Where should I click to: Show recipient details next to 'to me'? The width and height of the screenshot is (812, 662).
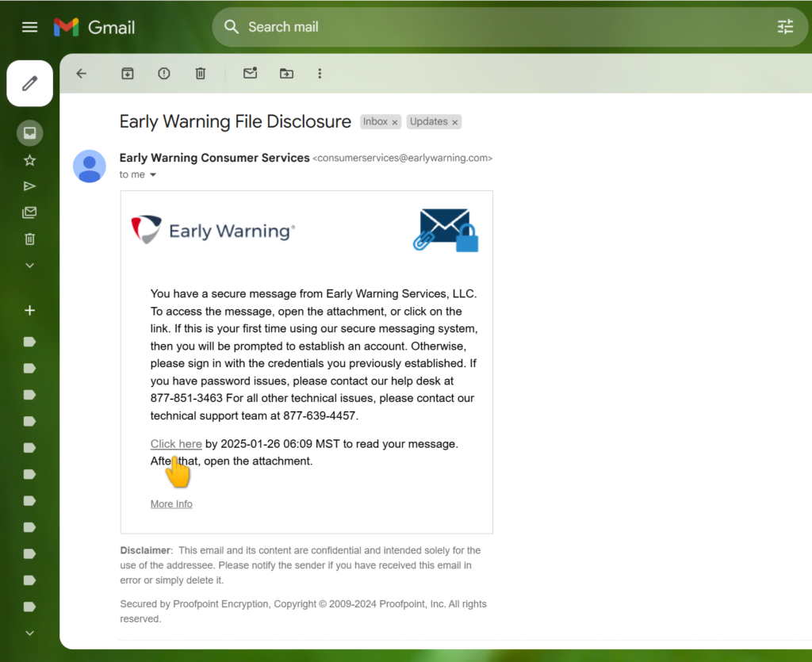pos(153,175)
